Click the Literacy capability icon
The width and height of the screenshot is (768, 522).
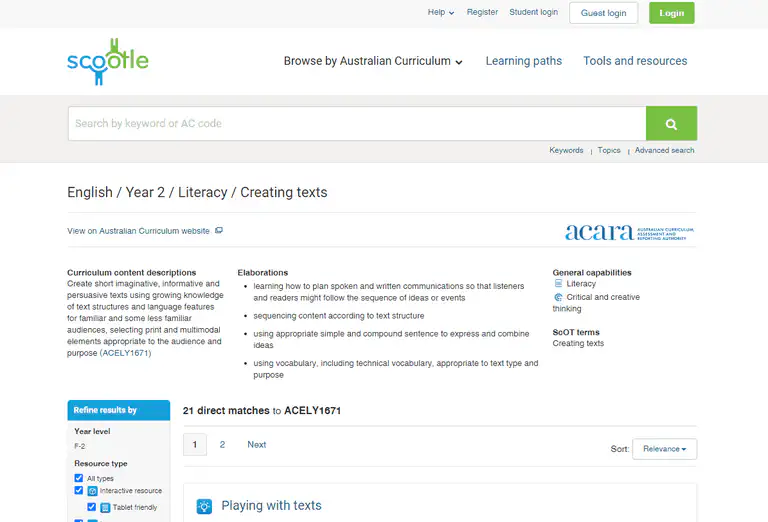coord(558,284)
